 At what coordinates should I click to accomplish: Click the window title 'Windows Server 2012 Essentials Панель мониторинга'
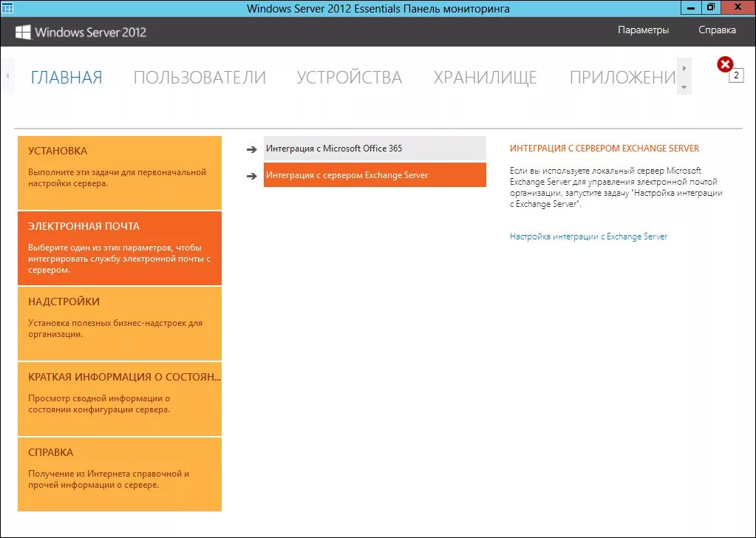(378, 9)
